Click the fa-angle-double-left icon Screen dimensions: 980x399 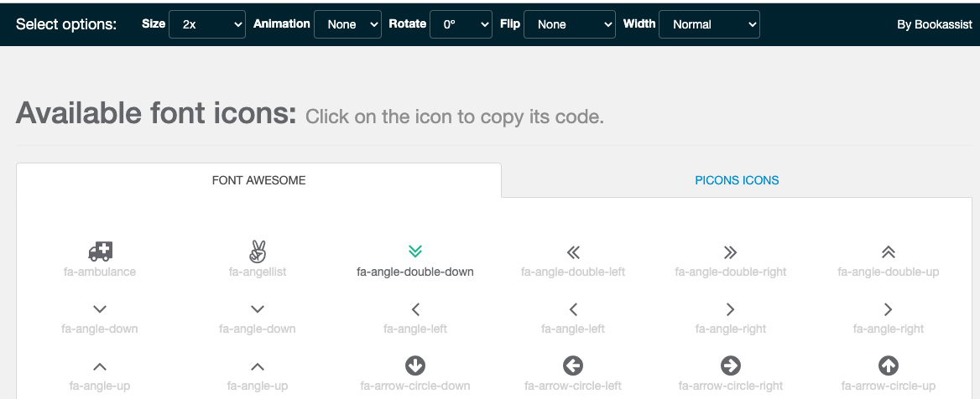(x=573, y=252)
